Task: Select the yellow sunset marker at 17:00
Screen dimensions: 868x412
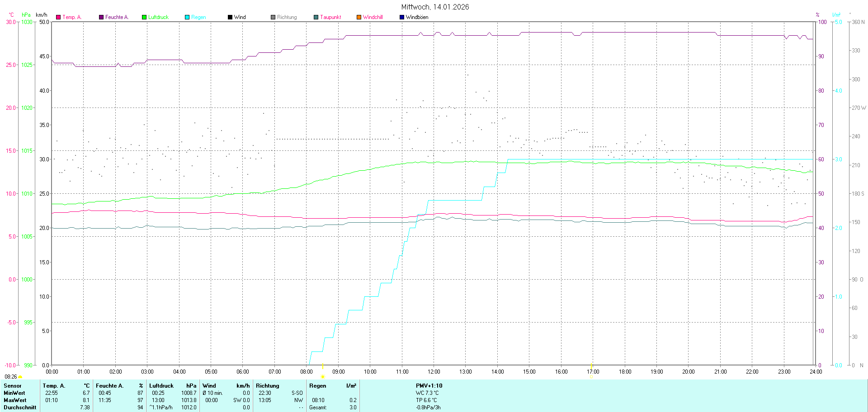Action: 592,365
